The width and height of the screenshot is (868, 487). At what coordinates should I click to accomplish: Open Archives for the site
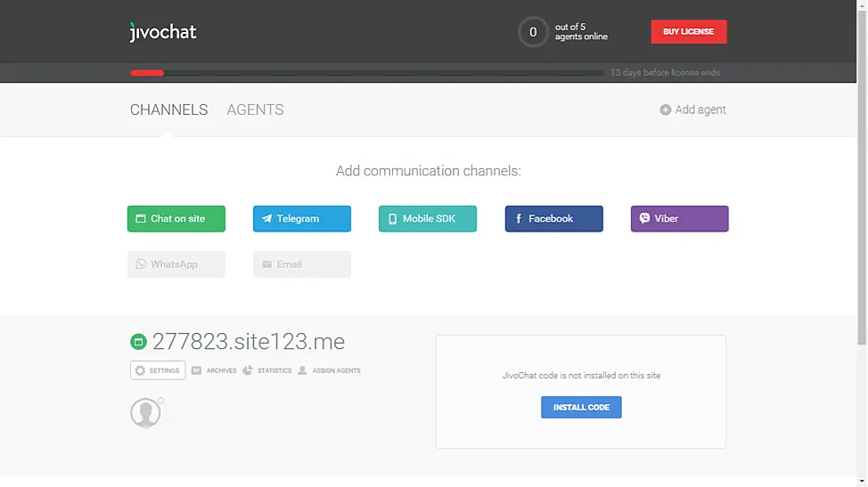click(x=214, y=370)
